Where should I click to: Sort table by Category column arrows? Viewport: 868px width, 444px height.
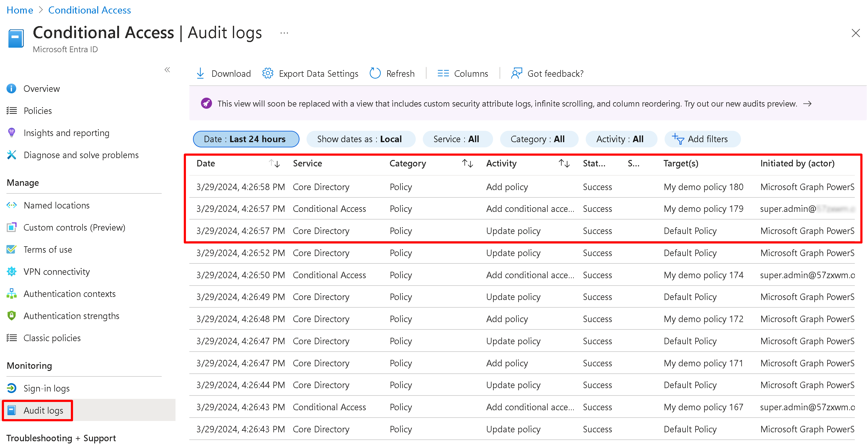pyautogui.click(x=467, y=164)
